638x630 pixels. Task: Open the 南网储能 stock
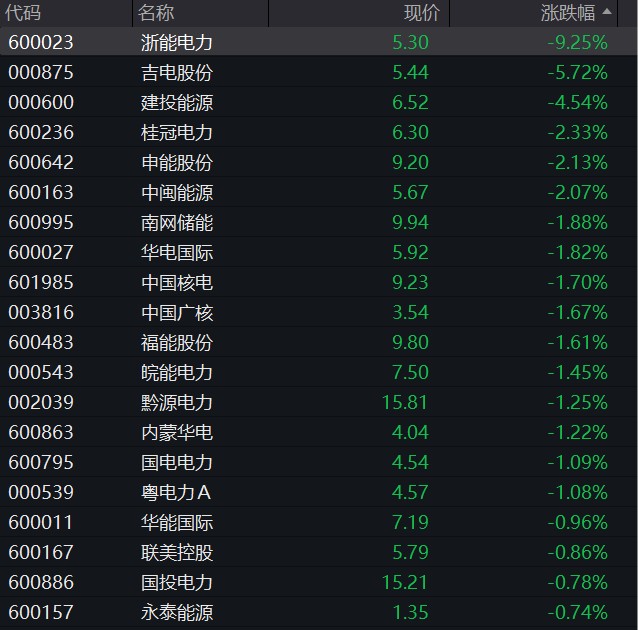point(177,222)
